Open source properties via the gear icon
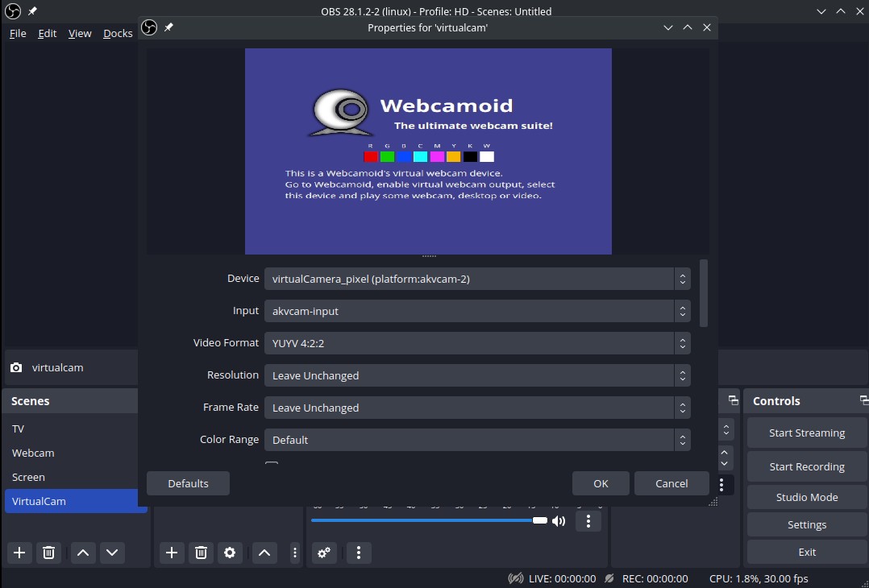 click(230, 553)
